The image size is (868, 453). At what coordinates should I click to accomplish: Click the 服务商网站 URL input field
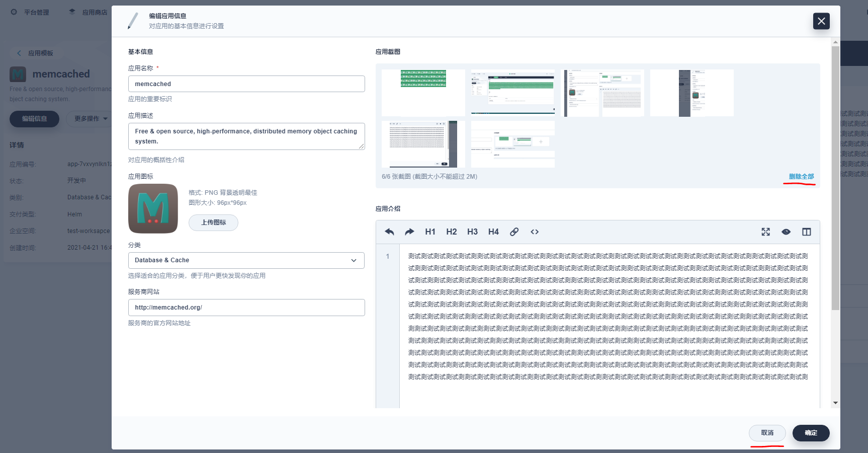[x=246, y=308]
